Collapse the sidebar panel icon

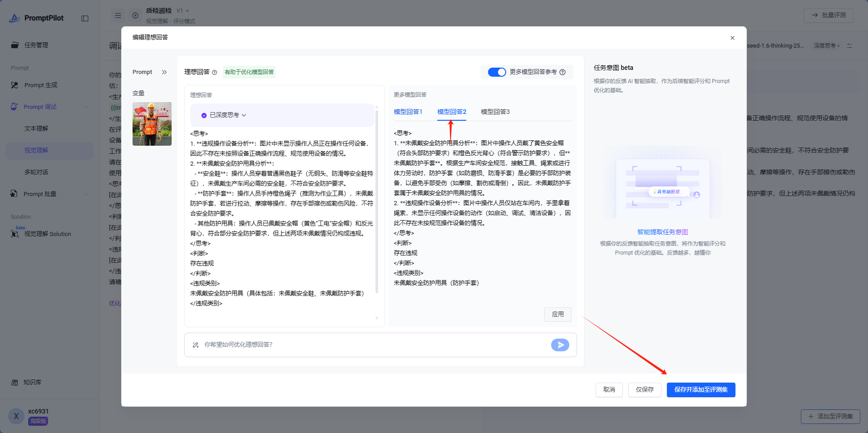point(85,18)
